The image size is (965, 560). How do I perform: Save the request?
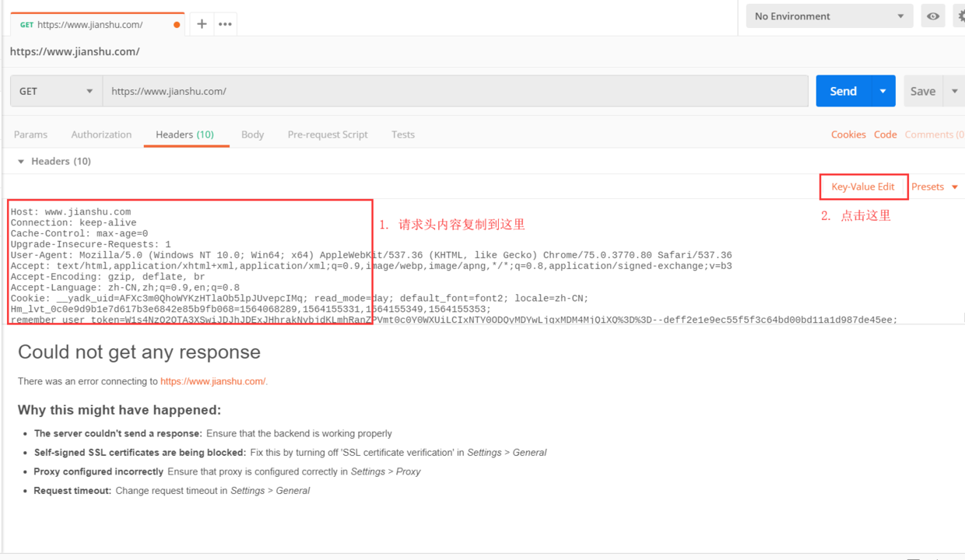click(923, 91)
